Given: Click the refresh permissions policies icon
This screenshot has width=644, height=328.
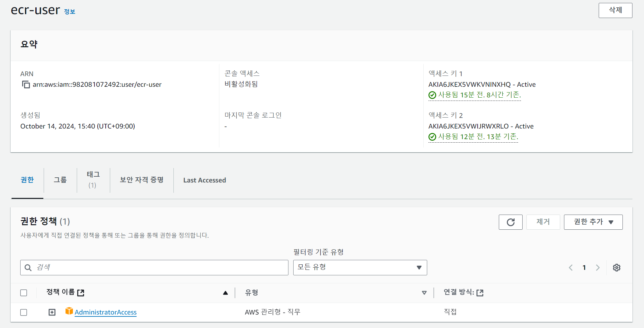Looking at the screenshot, I should pos(510,222).
